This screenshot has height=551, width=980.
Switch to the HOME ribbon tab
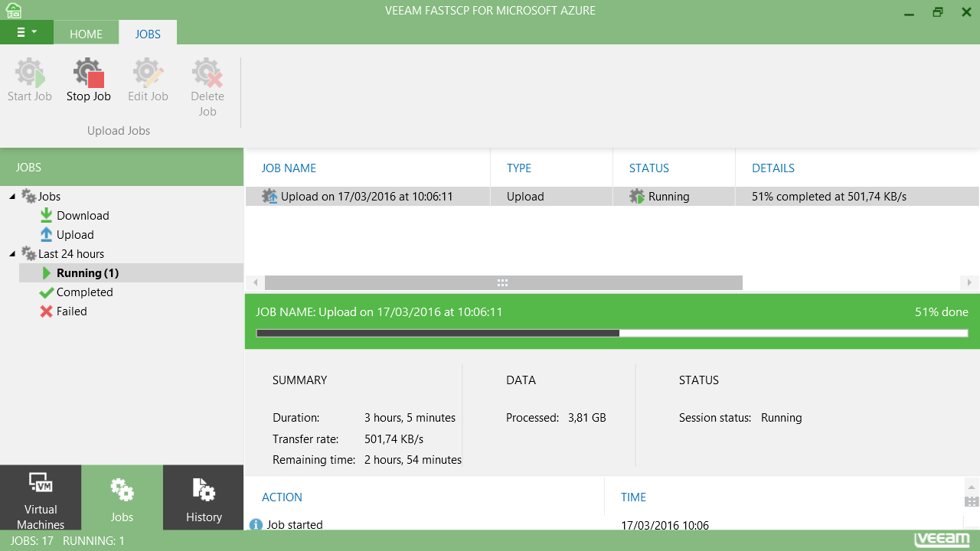pos(86,34)
